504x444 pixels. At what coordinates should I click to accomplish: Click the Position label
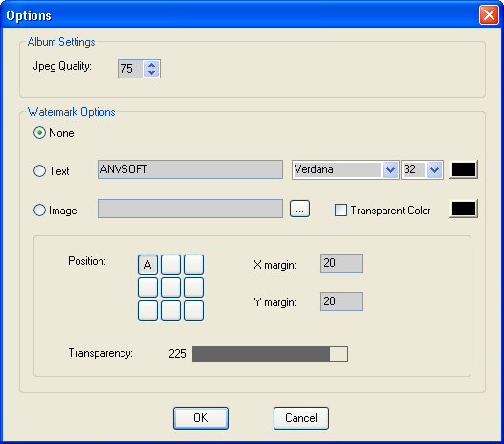pyautogui.click(x=87, y=261)
